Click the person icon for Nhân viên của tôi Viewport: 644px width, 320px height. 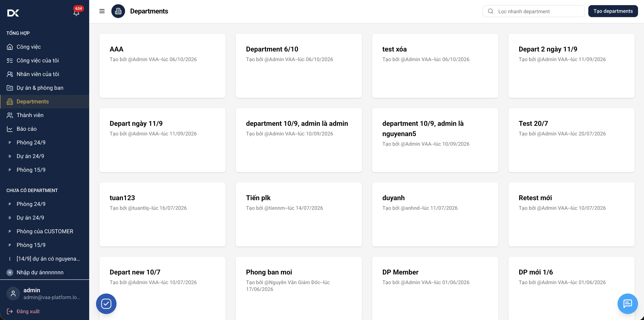10,74
